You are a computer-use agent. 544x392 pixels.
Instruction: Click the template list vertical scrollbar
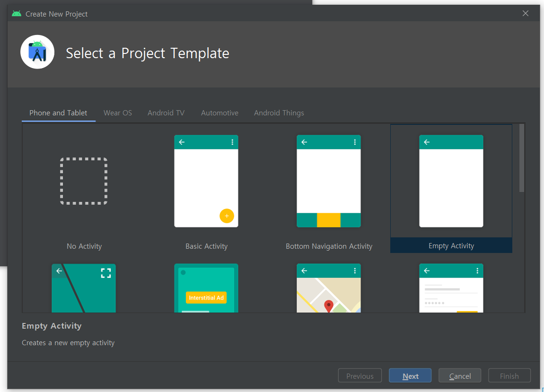(x=521, y=158)
